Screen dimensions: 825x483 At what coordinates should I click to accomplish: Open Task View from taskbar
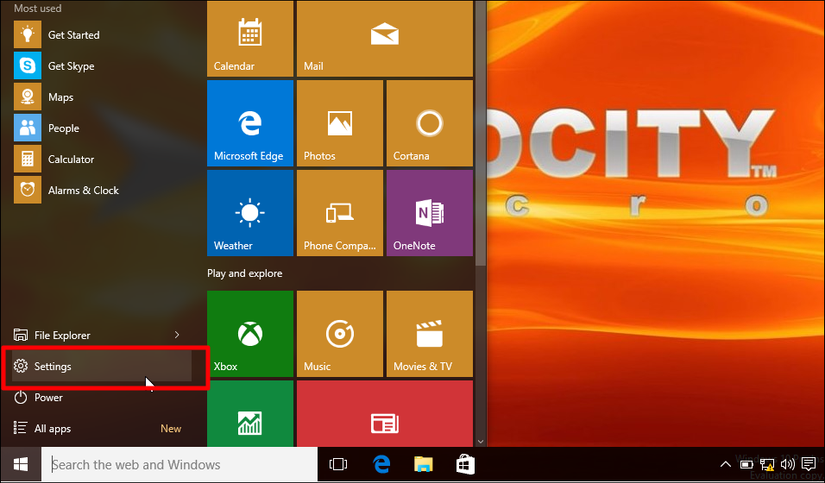click(338, 464)
